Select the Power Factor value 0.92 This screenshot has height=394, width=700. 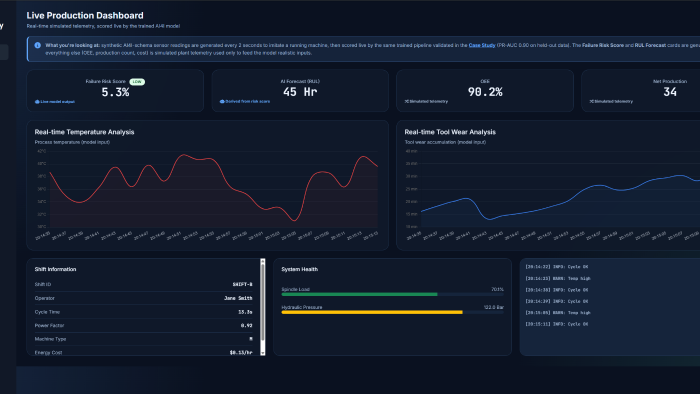[x=246, y=325]
